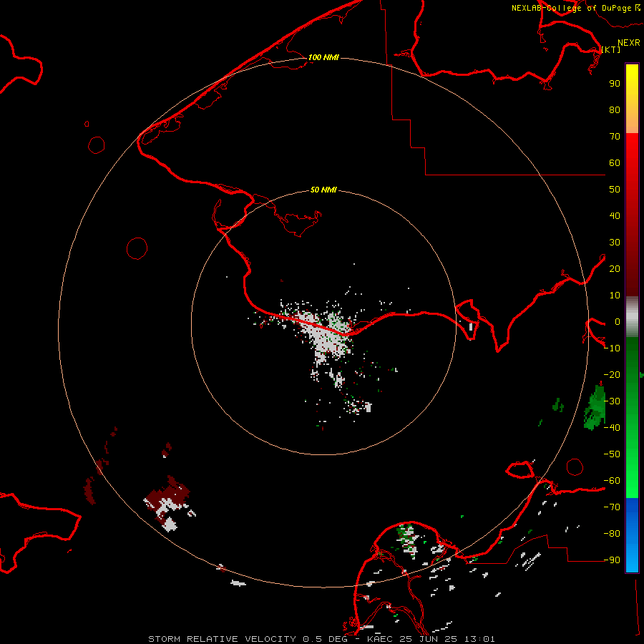The width and height of the screenshot is (644, 644).
Task: Click the positive "30" scale value
Action: point(615,243)
